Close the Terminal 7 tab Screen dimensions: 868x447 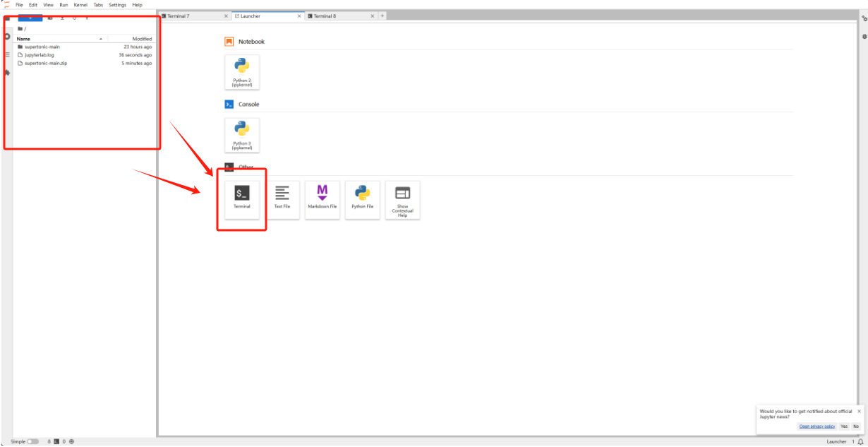(226, 16)
